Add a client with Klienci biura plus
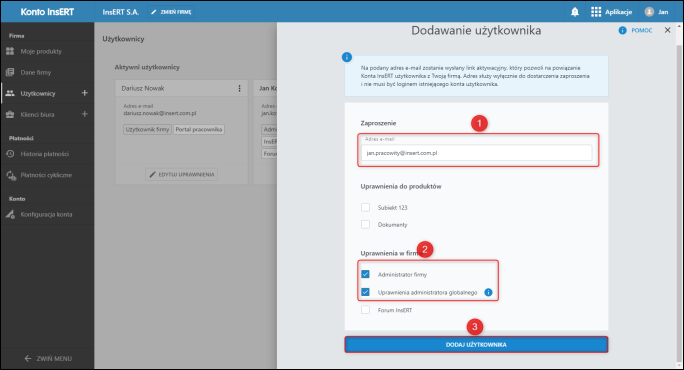This screenshot has width=684, height=370. click(85, 114)
